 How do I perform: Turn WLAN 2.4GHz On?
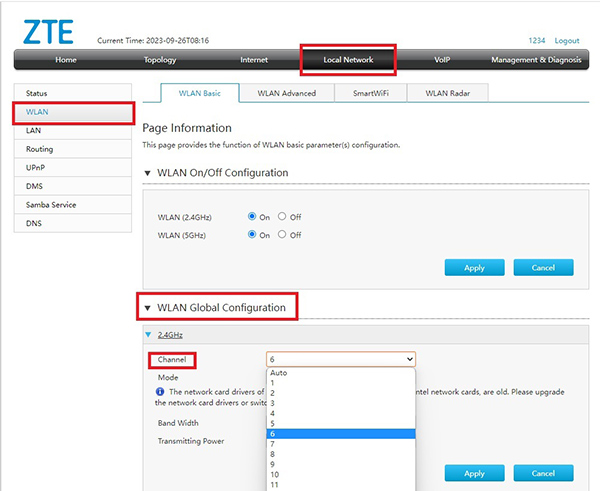[252, 216]
